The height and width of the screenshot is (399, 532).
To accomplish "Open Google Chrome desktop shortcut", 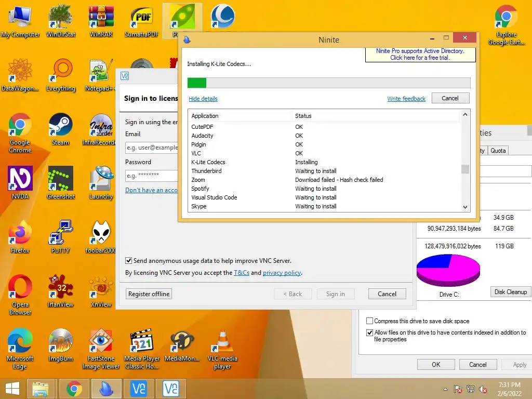I will coord(20,133).
